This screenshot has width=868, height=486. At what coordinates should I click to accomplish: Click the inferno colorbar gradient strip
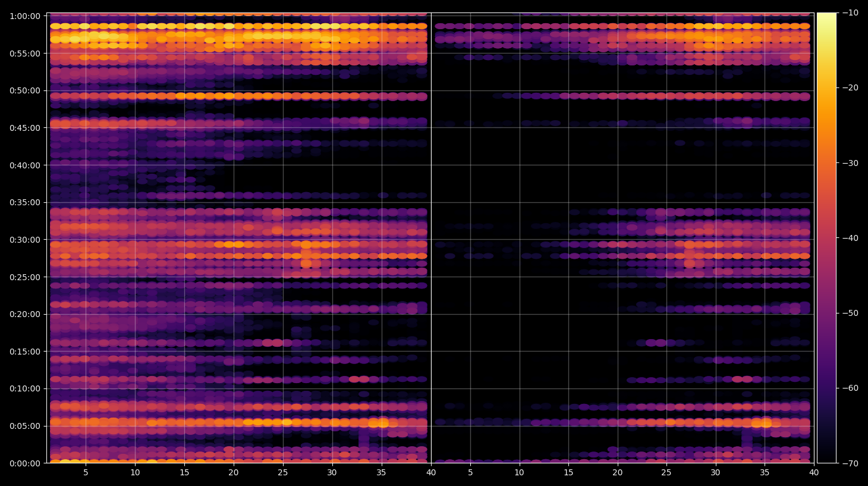click(x=826, y=238)
